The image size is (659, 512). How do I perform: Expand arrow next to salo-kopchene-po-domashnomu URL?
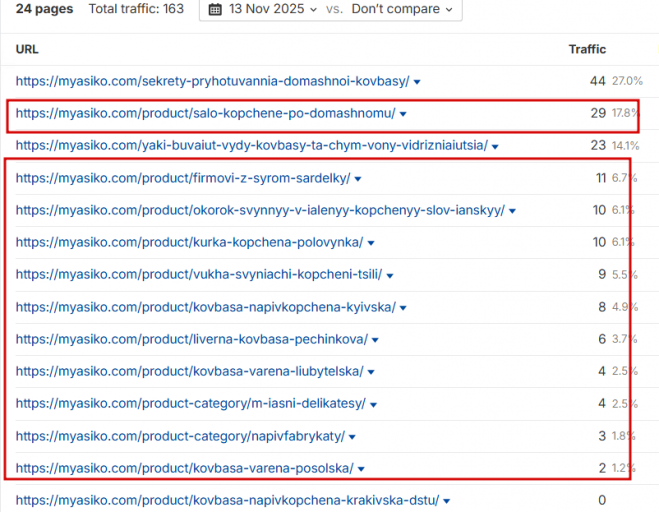click(403, 114)
